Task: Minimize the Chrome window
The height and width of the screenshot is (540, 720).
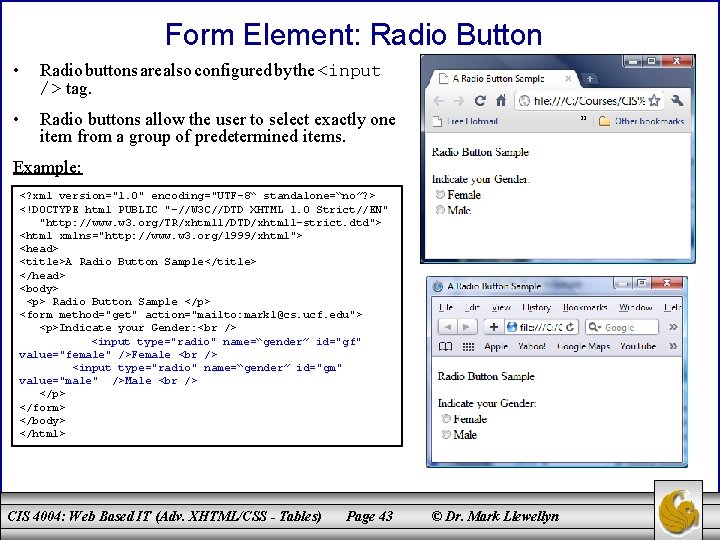Action: [x=634, y=61]
